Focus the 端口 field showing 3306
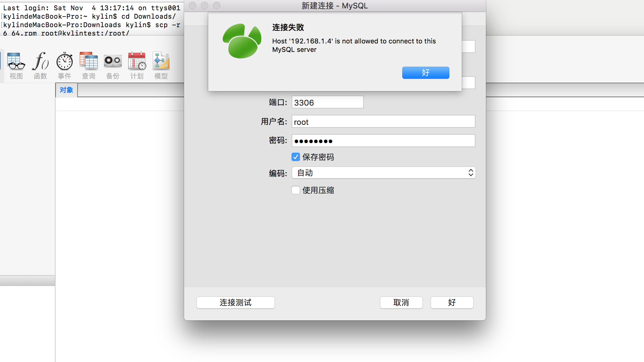Viewport: 644px width, 362px height. 327,102
